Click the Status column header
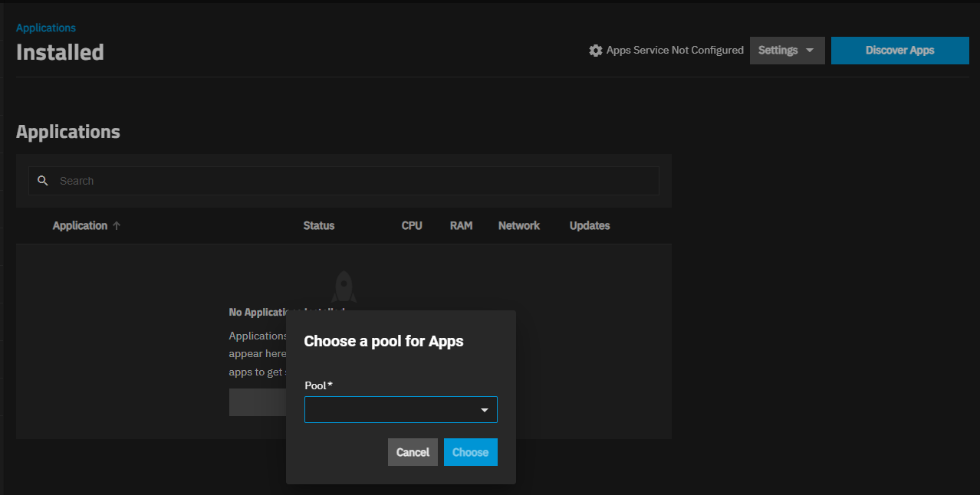The height and width of the screenshot is (495, 980). tap(318, 226)
